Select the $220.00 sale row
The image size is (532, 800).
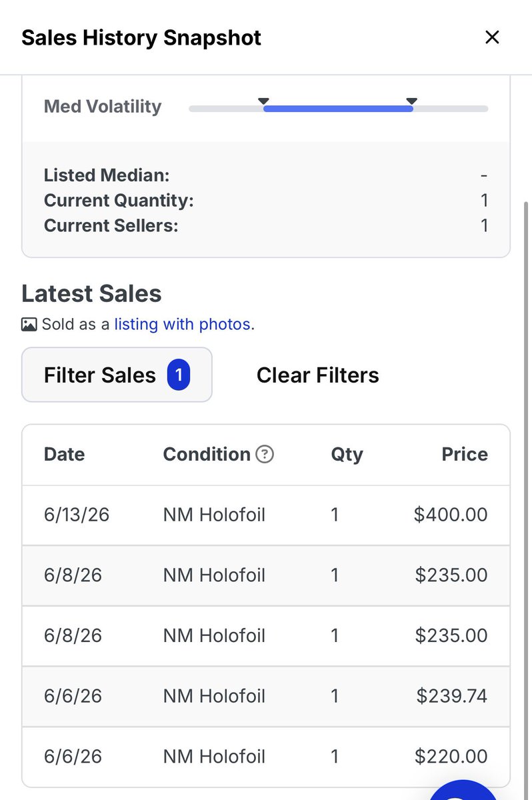[266, 757]
